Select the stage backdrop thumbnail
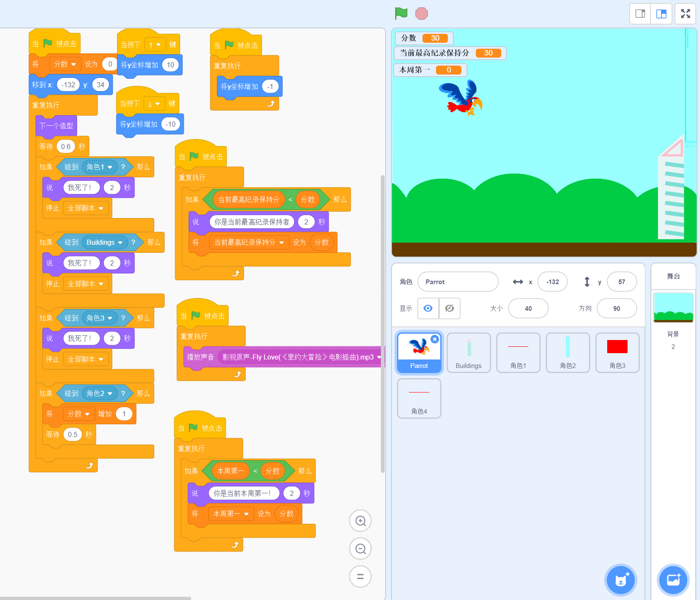The image size is (700, 600). [673, 307]
